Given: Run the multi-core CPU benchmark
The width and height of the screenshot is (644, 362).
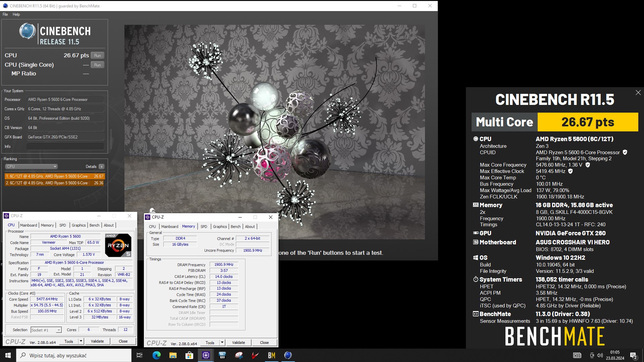Looking at the screenshot, I should click(97, 56).
